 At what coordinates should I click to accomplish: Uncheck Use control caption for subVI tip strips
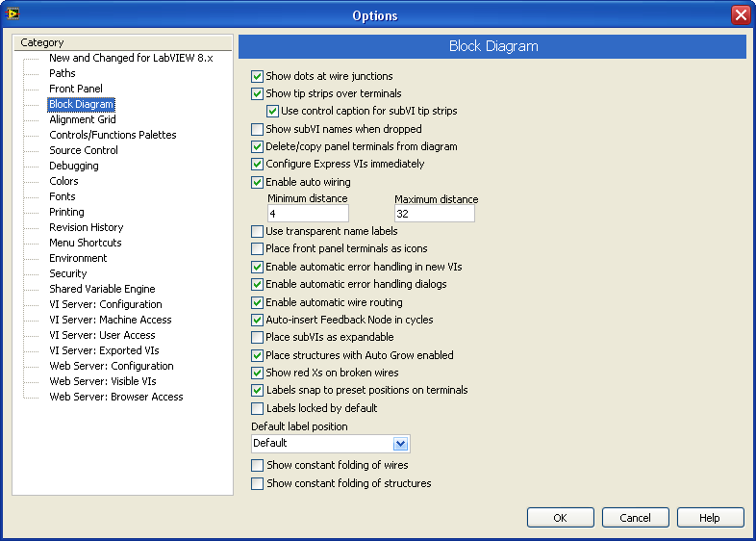(273, 111)
